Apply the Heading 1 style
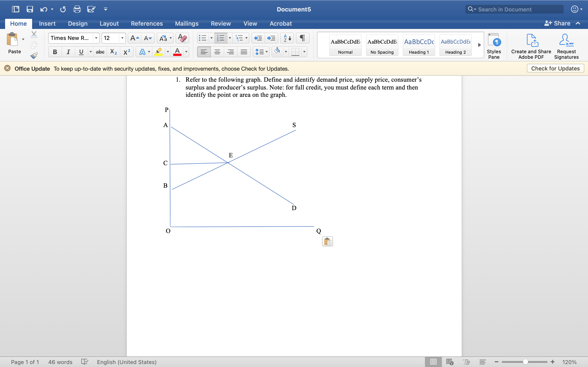The height and width of the screenshot is (367, 588). tap(419, 45)
